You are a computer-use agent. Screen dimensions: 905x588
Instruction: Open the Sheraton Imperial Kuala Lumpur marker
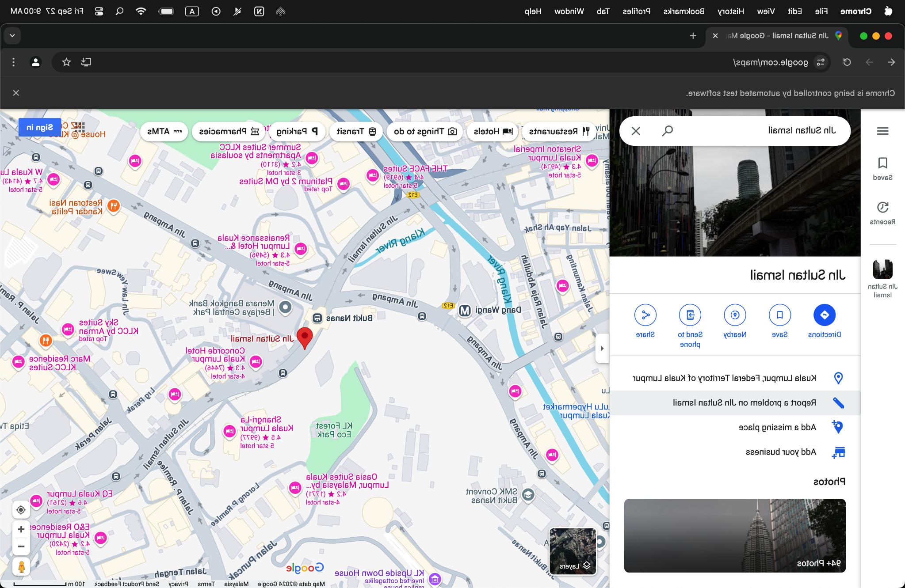coord(592,160)
